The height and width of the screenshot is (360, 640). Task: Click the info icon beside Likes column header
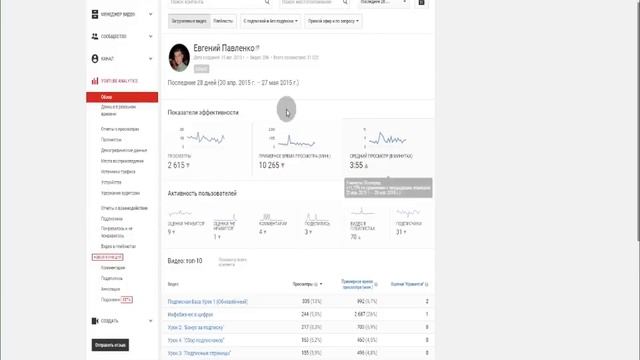tap(427, 284)
